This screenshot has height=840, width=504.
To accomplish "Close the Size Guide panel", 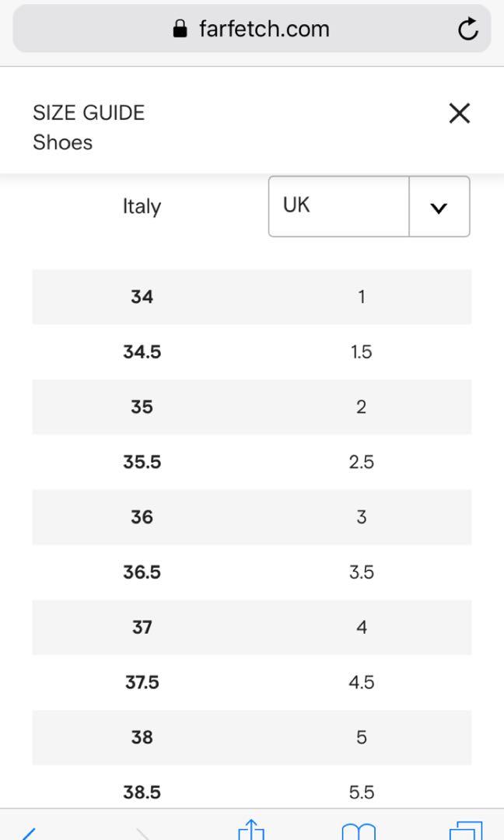I will coord(459,113).
